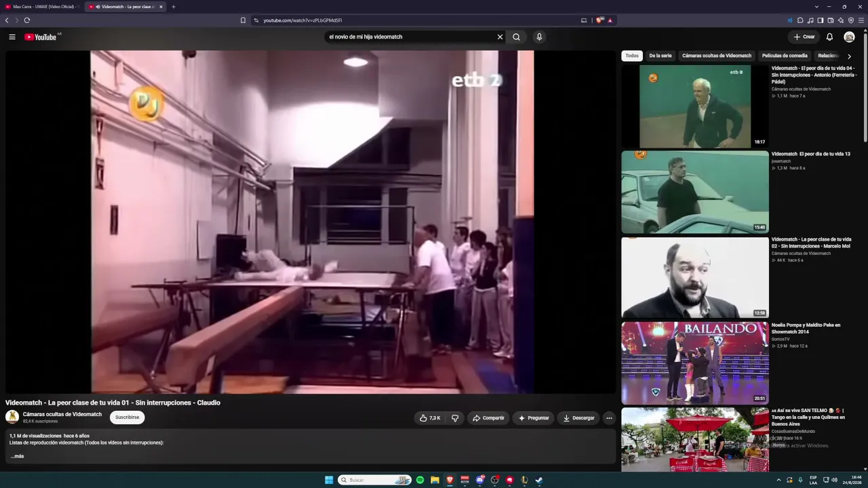The image size is (868, 488).
Task: Open the video title El peor día de tu vida 13
Action: pos(811,154)
